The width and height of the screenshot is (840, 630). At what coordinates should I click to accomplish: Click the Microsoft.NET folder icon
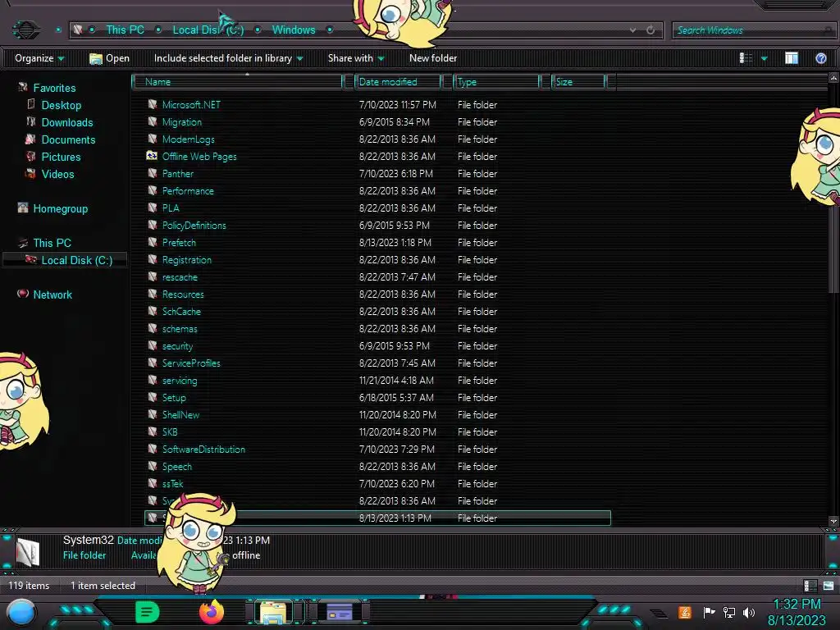[x=153, y=104]
